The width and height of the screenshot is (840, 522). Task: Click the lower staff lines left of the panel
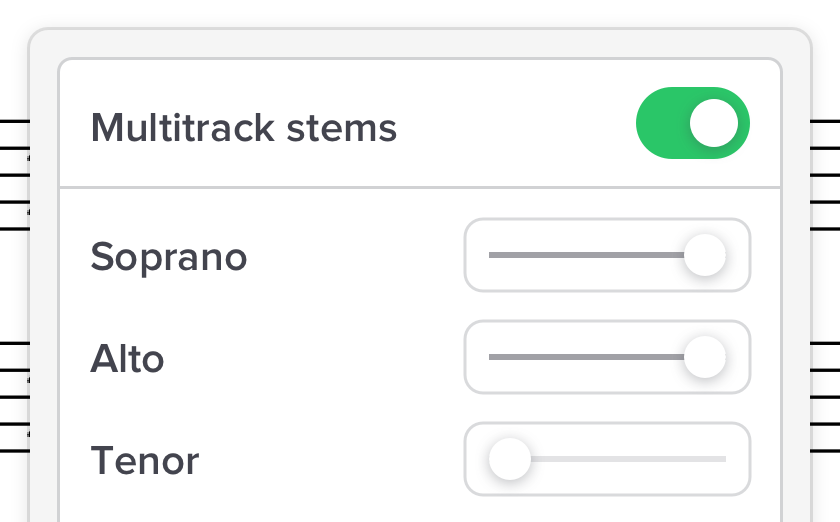click(x=15, y=398)
